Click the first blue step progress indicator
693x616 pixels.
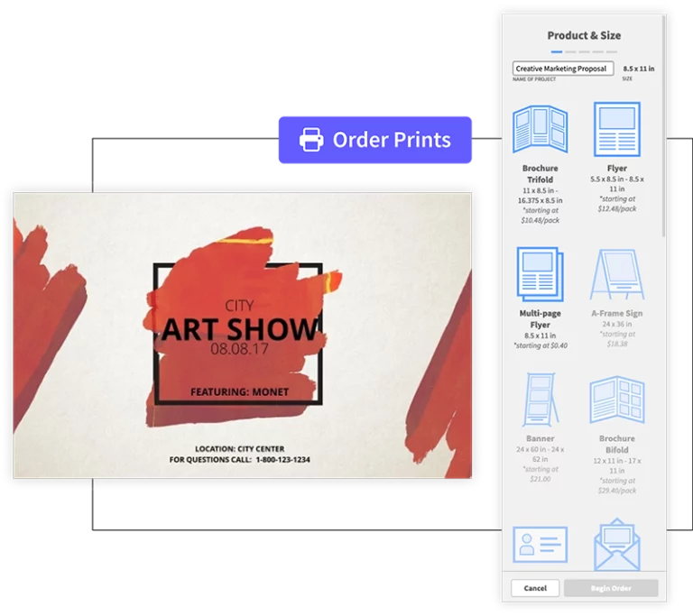pos(557,51)
